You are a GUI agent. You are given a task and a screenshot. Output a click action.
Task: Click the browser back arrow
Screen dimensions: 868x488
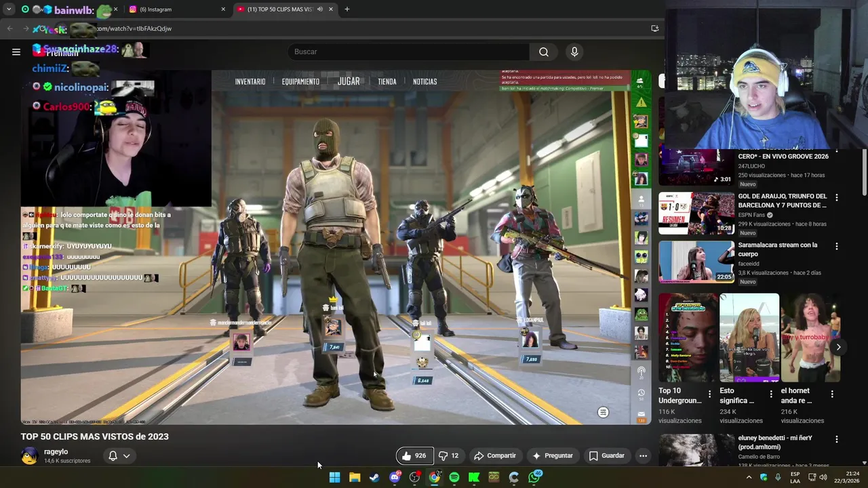pyautogui.click(x=10, y=28)
